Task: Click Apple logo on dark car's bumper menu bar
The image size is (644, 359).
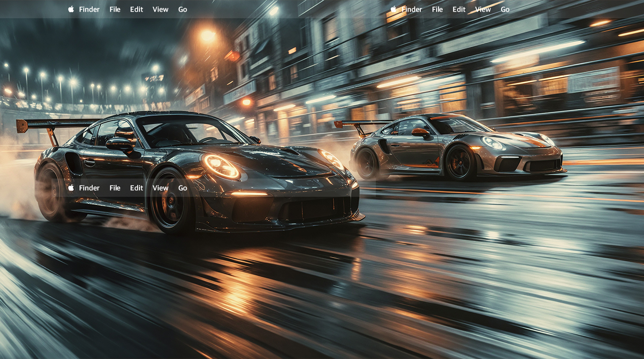Action: click(71, 188)
